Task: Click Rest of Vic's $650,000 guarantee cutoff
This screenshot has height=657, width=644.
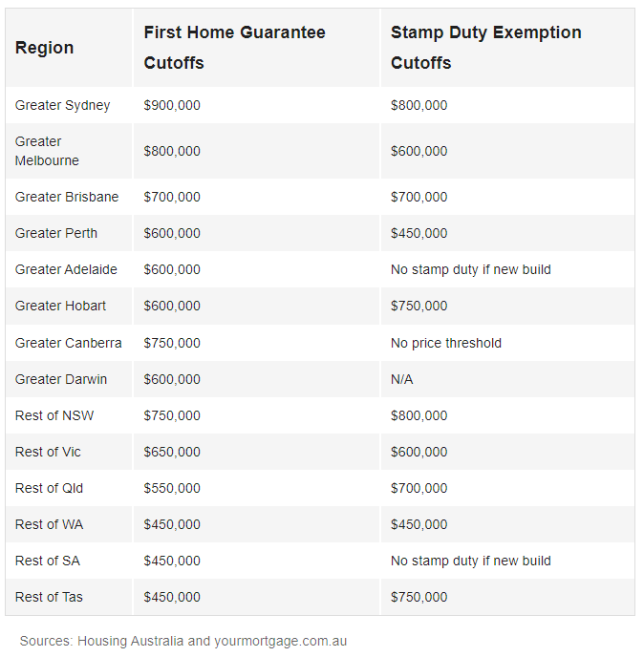Action: click(x=172, y=452)
